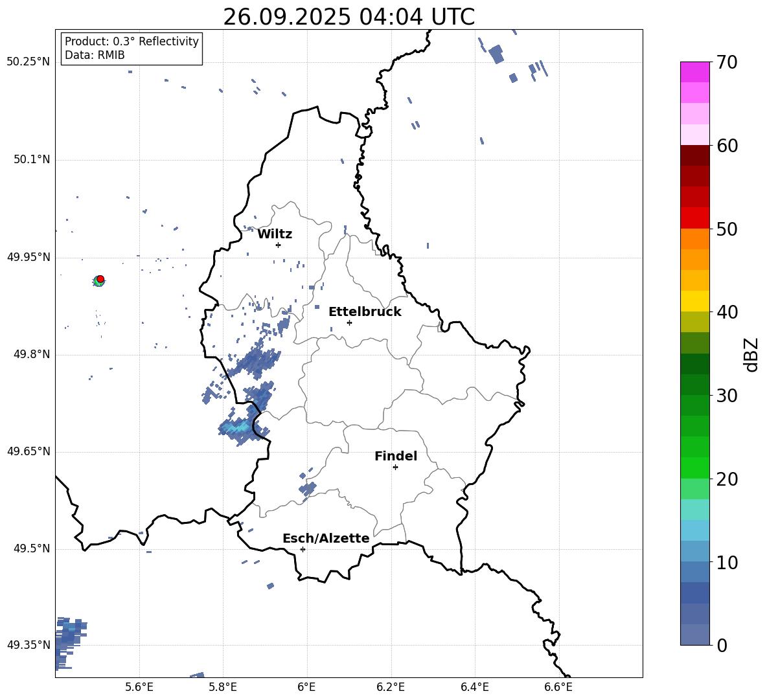Click the Ettelbruck station label
The height and width of the screenshot is (700, 767).
(365, 312)
